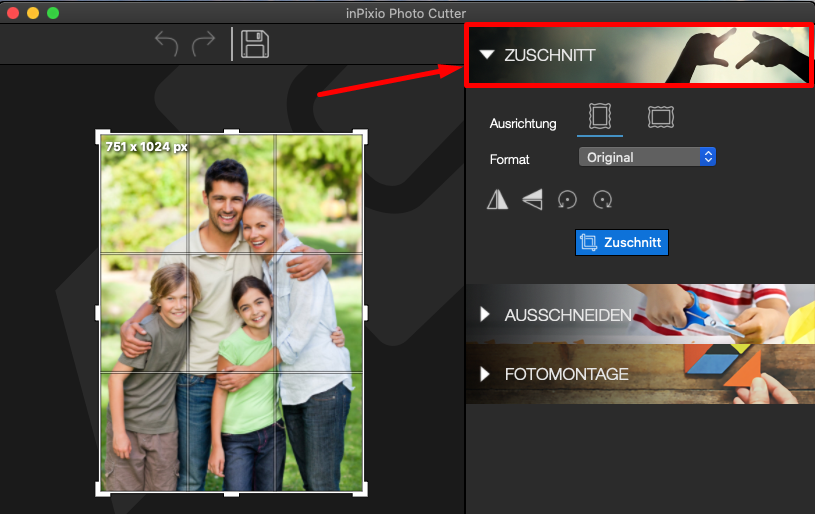The height and width of the screenshot is (514, 815).
Task: Flip the image vertically
Action: tap(532, 200)
